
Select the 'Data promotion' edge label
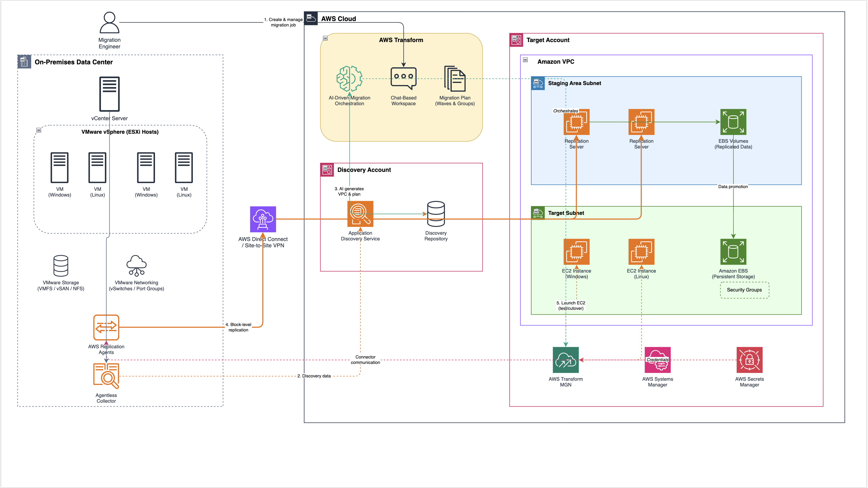[733, 186]
